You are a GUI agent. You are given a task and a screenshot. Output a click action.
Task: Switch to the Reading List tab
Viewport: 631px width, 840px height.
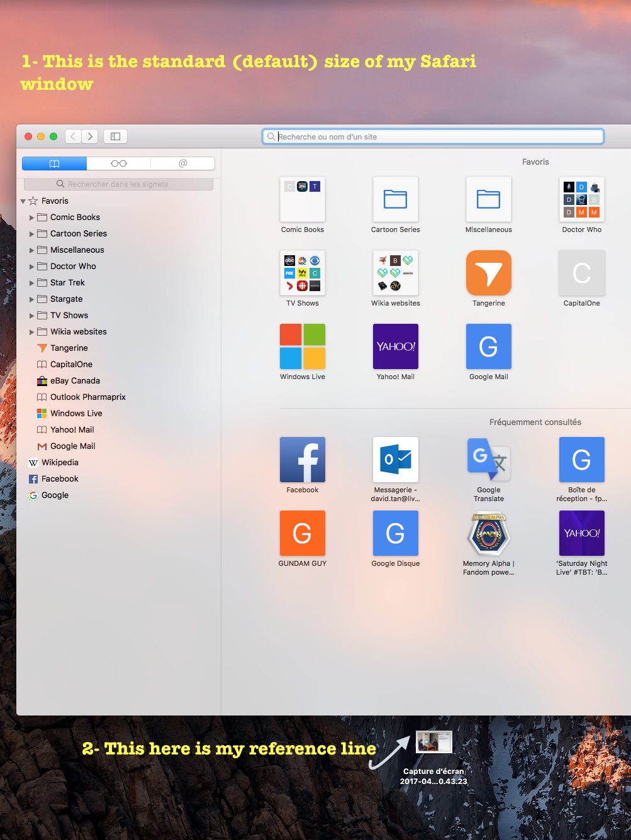coord(119,163)
